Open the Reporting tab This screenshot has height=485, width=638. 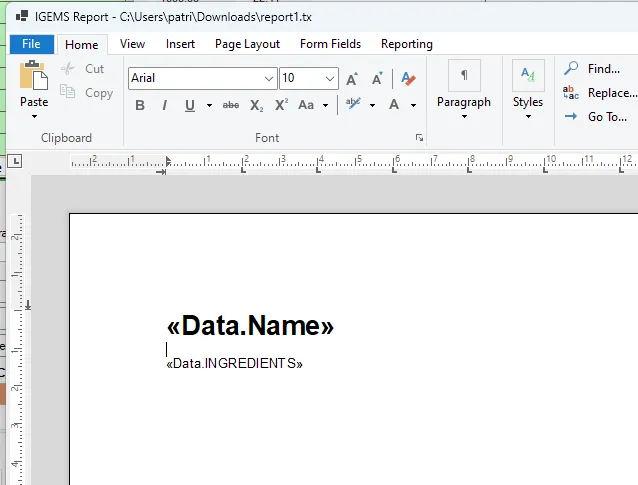407,44
